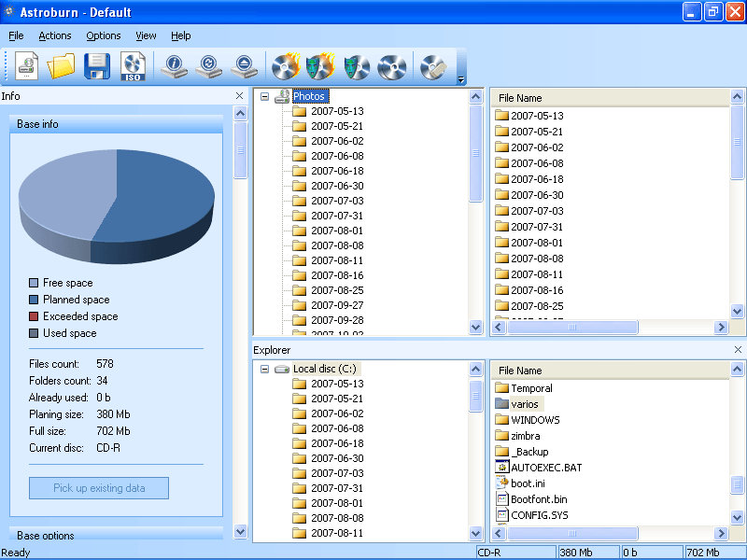Open a project with the yellow folder icon

pyautogui.click(x=61, y=66)
